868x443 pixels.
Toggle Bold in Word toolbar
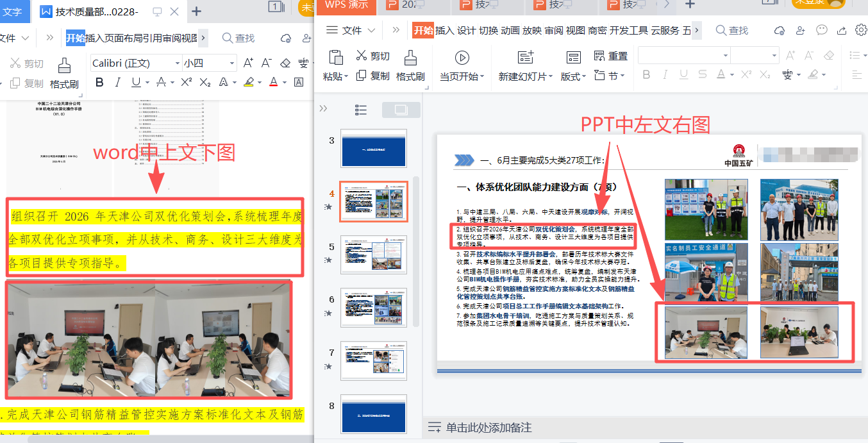99,82
